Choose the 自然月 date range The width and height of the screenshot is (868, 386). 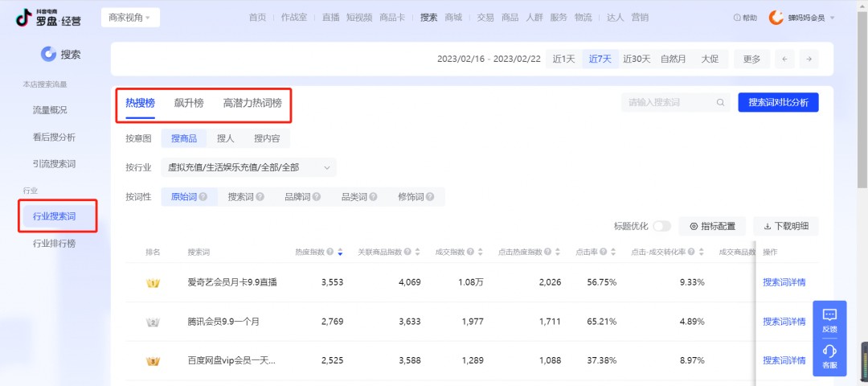click(674, 60)
